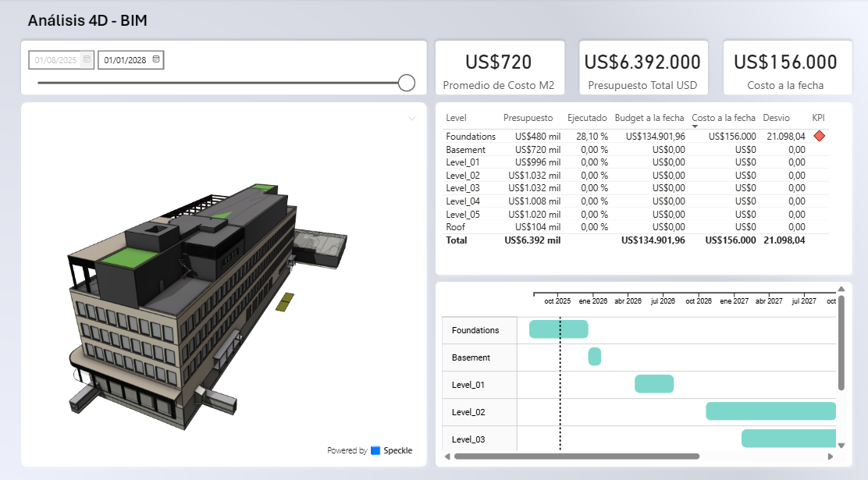Click the red diamond KPI indicator
Screen dimensions: 868x480
pos(819,136)
